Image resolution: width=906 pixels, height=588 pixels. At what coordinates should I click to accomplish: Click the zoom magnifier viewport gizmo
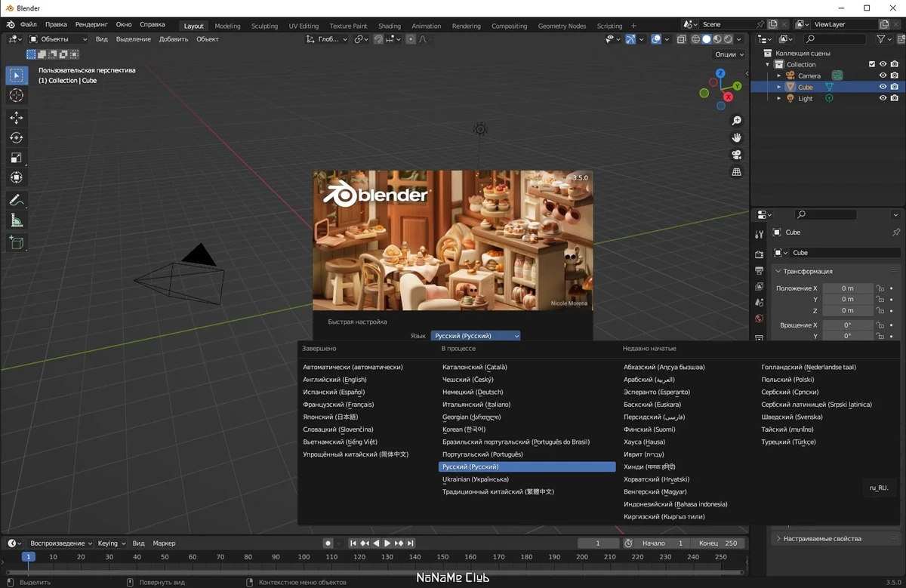(737, 121)
